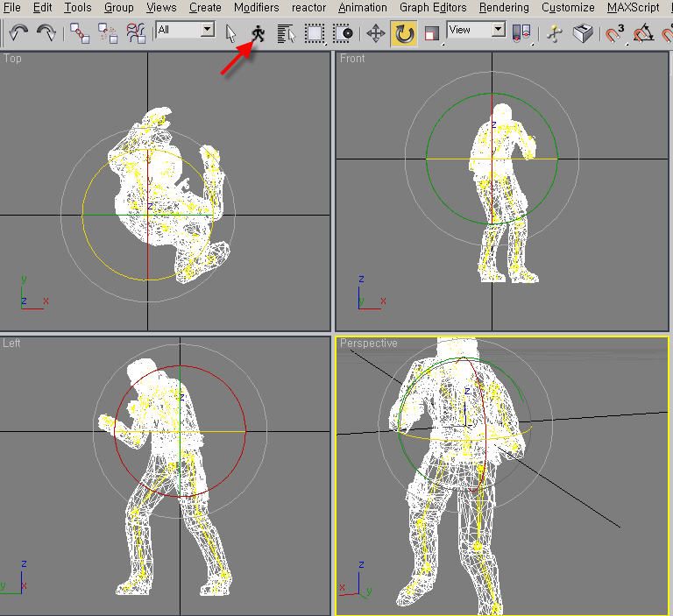Select the Unlink Selection tool

(108, 33)
